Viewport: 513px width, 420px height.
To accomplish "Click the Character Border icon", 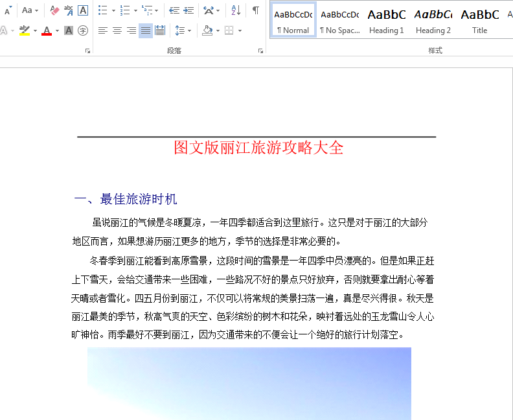I will click(x=83, y=10).
